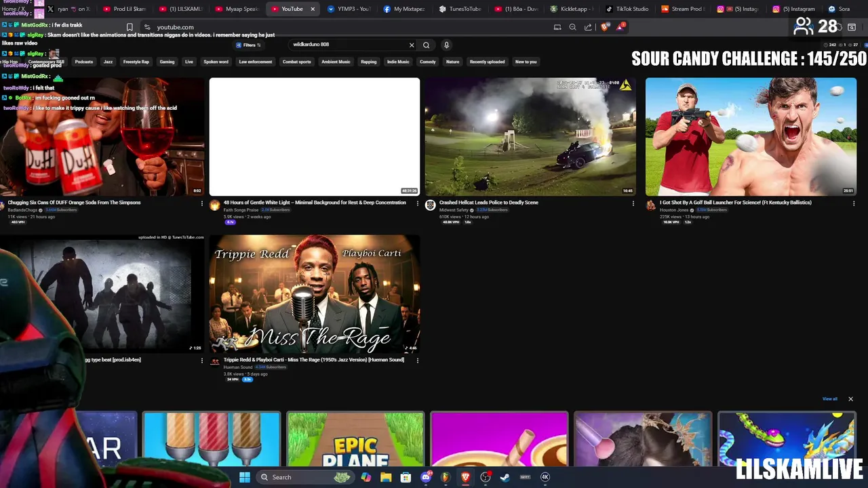Click the Brave Shields lion icon
Screen dimensions: 868x488
(605, 27)
